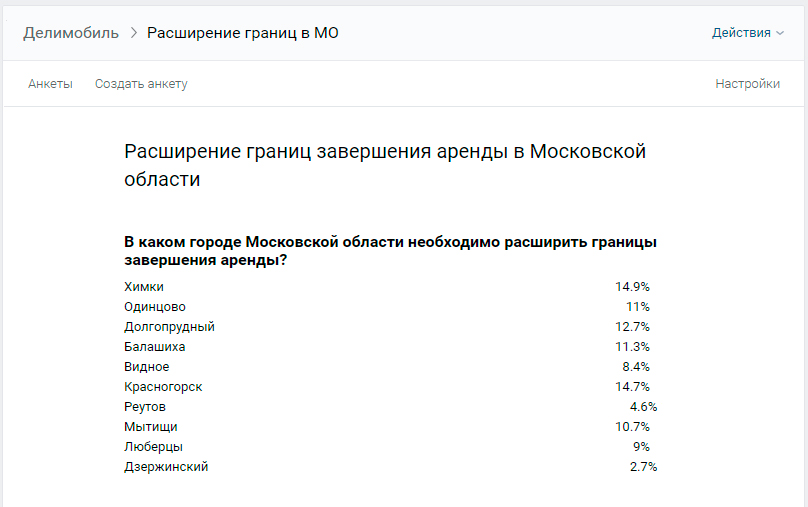808x507 pixels.
Task: Click the Дзержинский answer option
Action: (x=166, y=467)
